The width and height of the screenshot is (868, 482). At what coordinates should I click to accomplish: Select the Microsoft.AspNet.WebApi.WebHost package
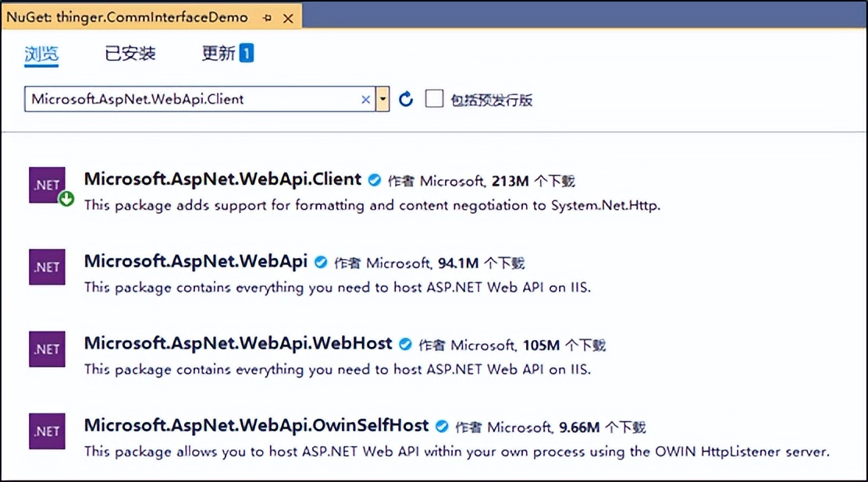(x=238, y=343)
